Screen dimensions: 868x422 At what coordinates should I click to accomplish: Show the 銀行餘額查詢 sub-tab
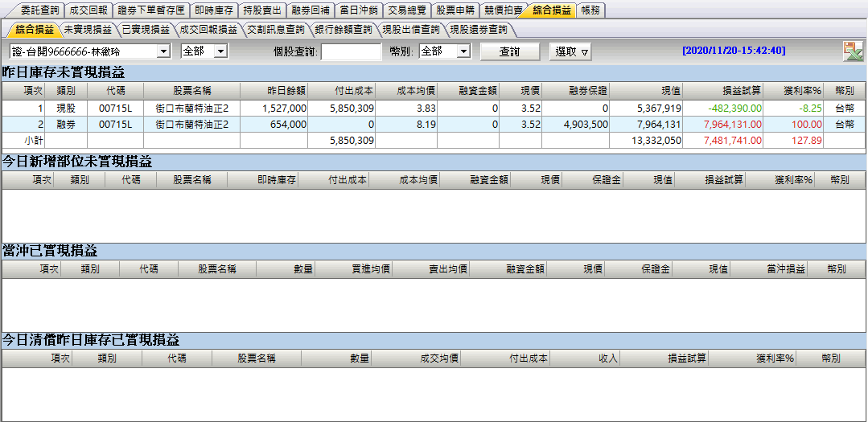pos(343,30)
